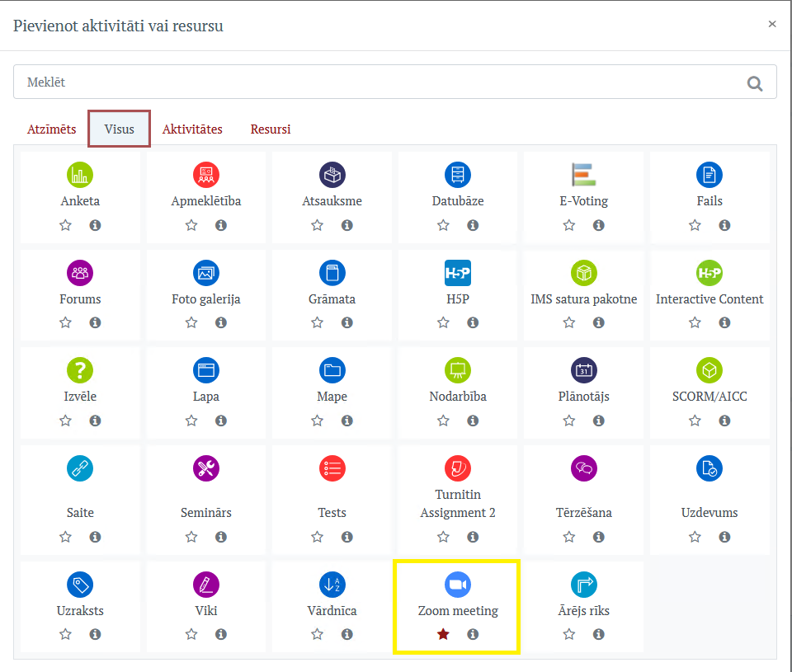Screen dimensions: 792x672
Task: Select the Tests activity icon
Action: (332, 468)
